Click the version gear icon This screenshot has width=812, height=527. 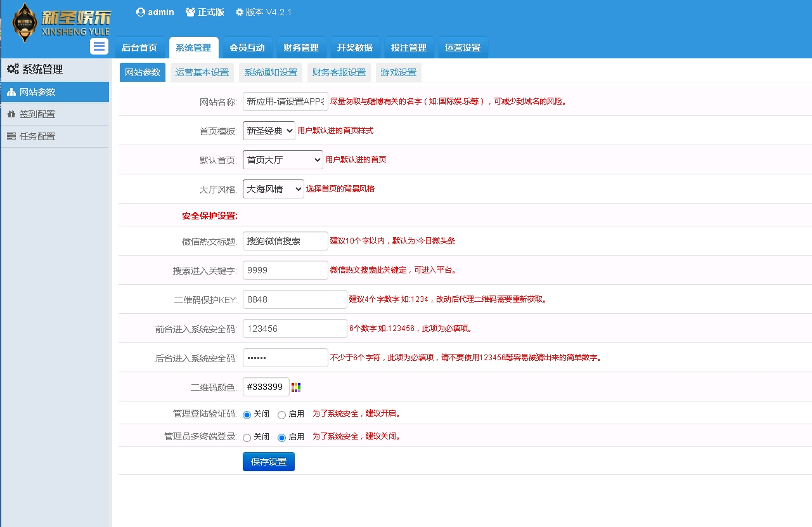click(x=239, y=12)
